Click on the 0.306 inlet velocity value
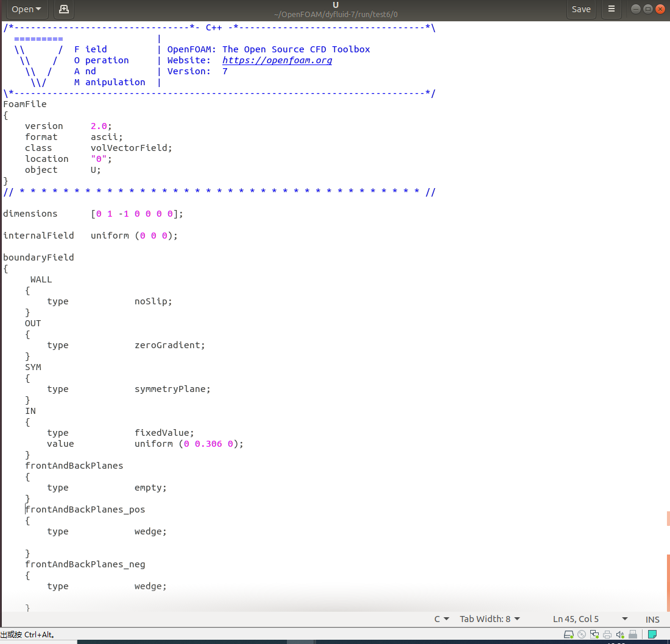This screenshot has width=670, height=644. click(x=208, y=444)
